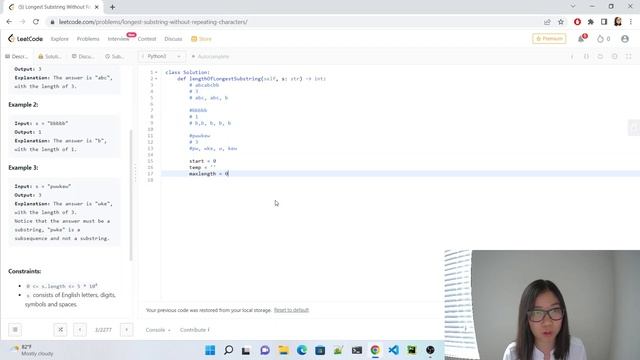640x360 pixels.
Task: Open Visual Studio Code from taskbar
Action: [x=393, y=350]
